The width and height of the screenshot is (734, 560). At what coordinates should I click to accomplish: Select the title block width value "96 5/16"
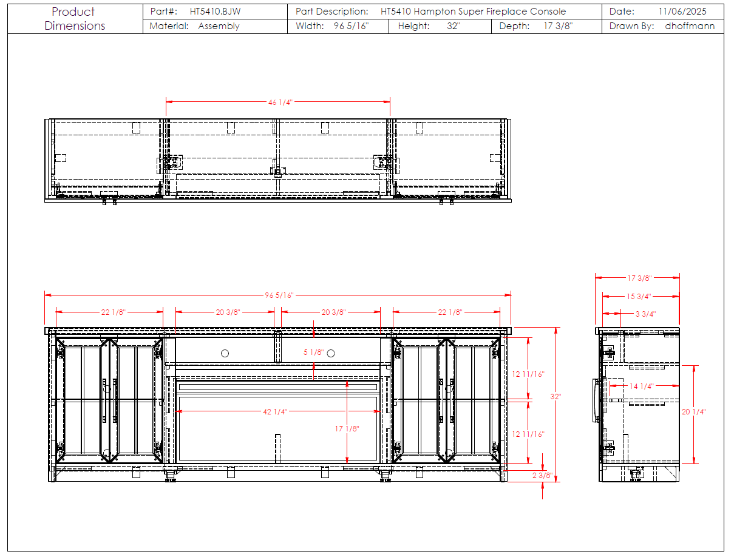coord(352,26)
